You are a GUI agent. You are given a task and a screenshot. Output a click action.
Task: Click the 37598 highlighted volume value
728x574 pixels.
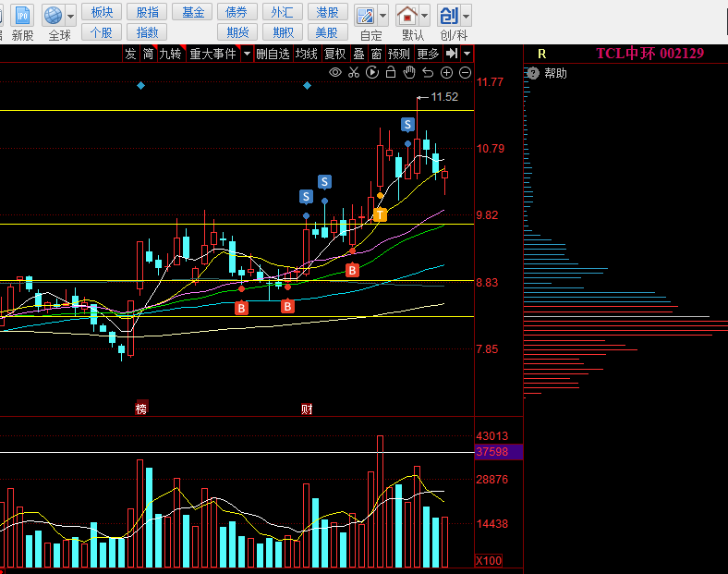click(499, 452)
